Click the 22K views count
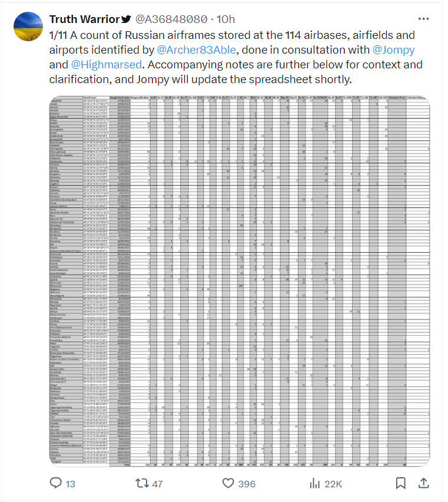This screenshot has height=502, width=448. pos(333,484)
